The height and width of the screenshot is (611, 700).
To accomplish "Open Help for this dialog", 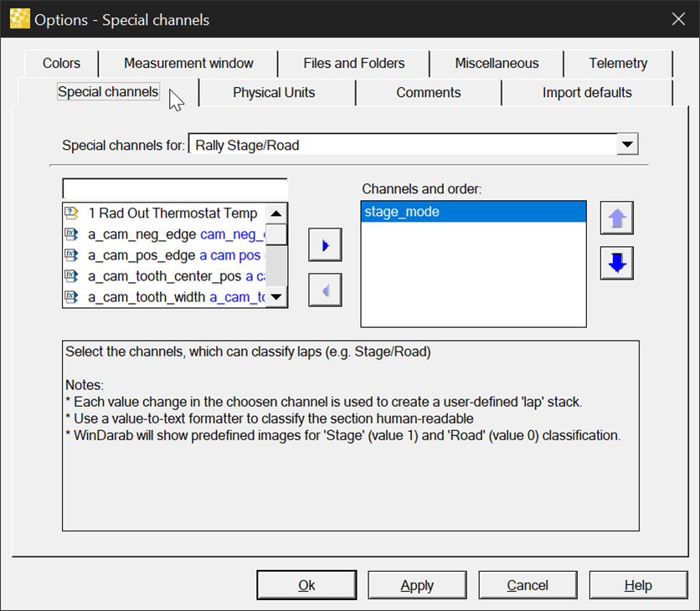I will point(638,585).
